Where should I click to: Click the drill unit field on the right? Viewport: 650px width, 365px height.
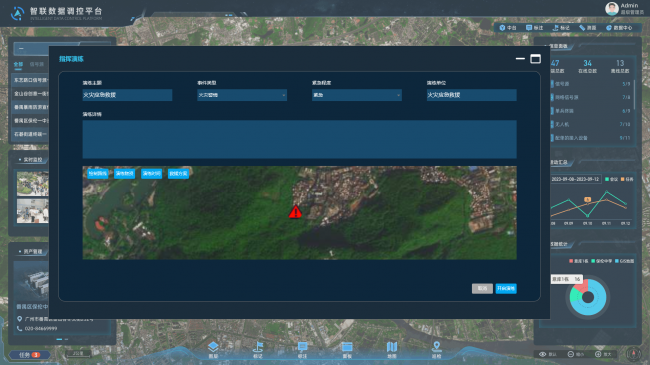[x=472, y=95]
